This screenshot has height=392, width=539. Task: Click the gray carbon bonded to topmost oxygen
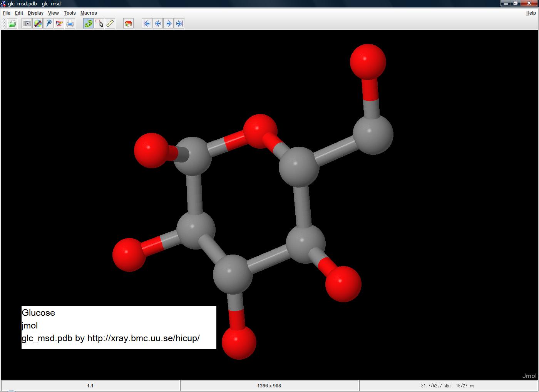click(373, 135)
